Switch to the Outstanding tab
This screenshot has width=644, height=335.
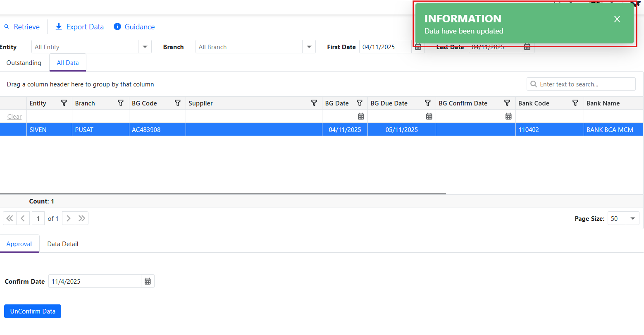coord(24,63)
